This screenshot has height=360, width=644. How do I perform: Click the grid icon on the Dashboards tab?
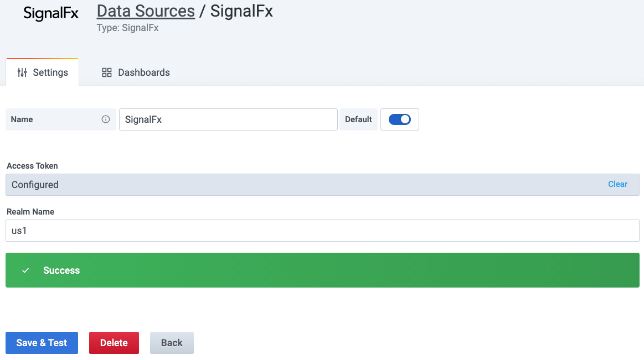pyautogui.click(x=106, y=72)
